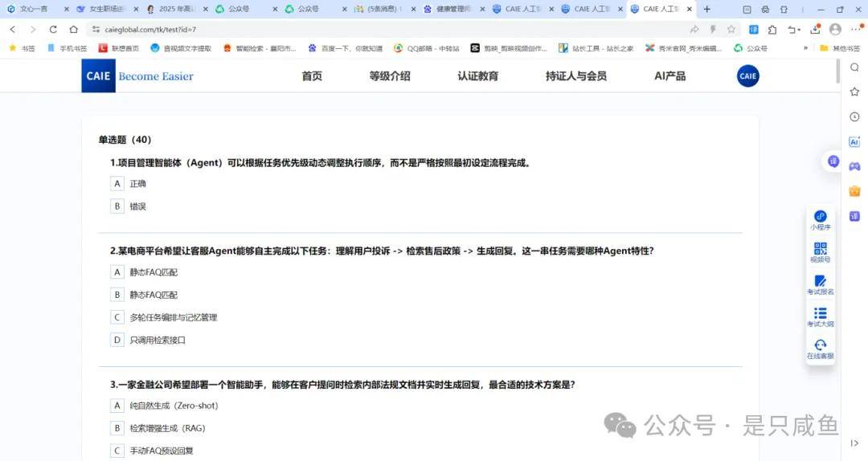Choose option C 多轮任务编排与记忆管理
Image resolution: width=868 pixels, height=461 pixels.
point(164,318)
